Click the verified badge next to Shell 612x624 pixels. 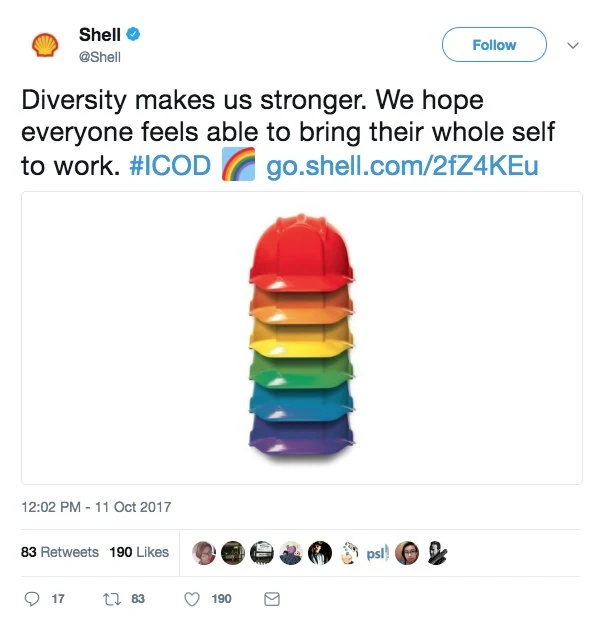133,35
